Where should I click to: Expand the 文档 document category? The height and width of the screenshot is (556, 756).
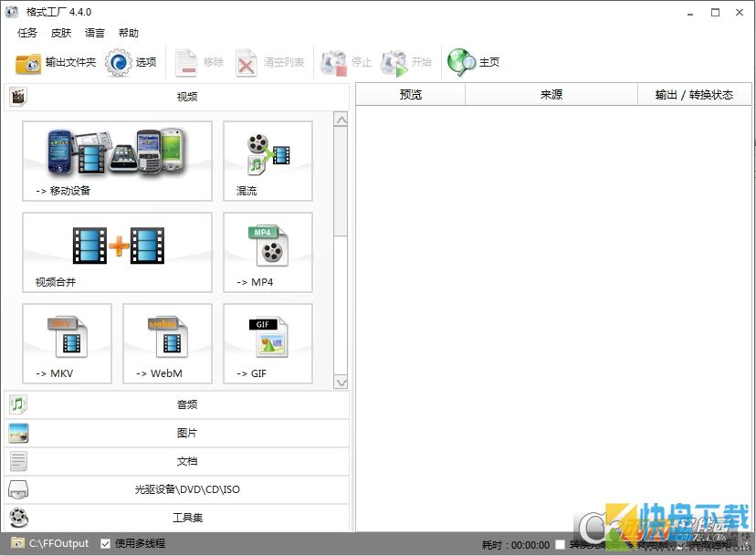pyautogui.click(x=176, y=461)
